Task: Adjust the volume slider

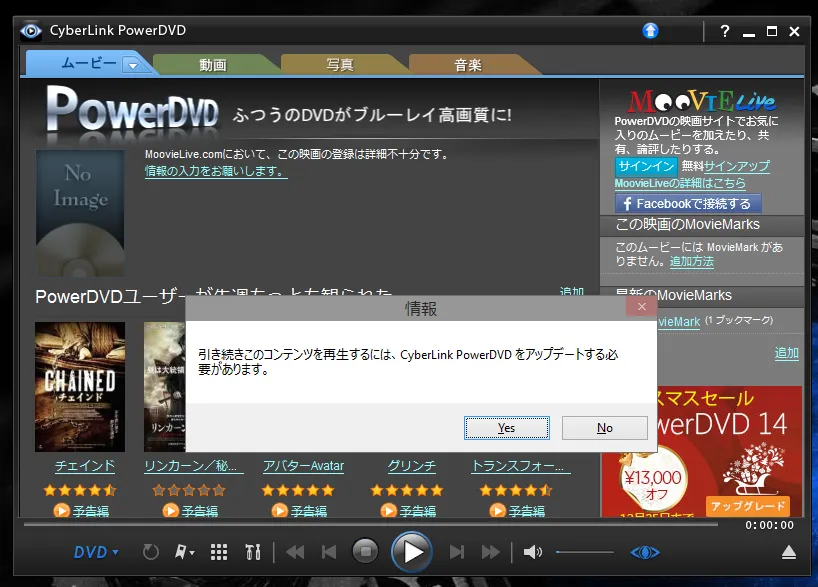Action: point(585,552)
